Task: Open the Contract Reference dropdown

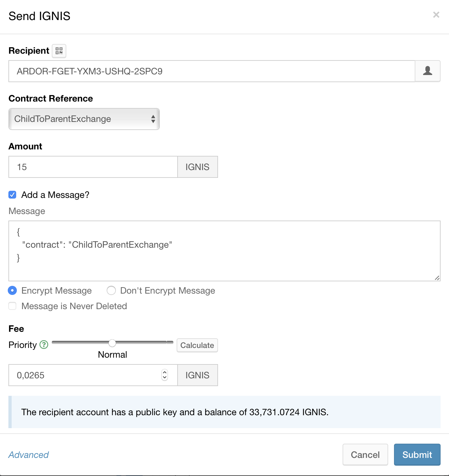Action: (84, 119)
